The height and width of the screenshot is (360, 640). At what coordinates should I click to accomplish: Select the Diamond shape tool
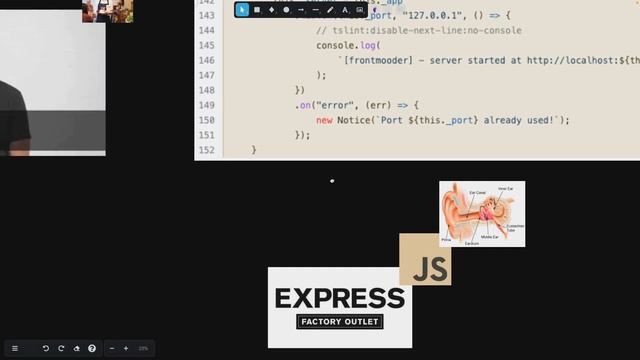pyautogui.click(x=271, y=10)
